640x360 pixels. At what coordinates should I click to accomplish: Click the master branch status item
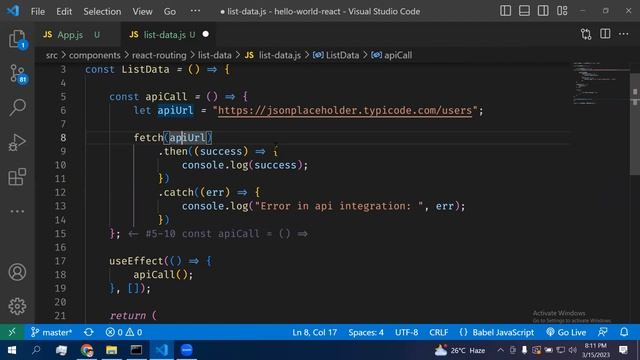click(52, 332)
